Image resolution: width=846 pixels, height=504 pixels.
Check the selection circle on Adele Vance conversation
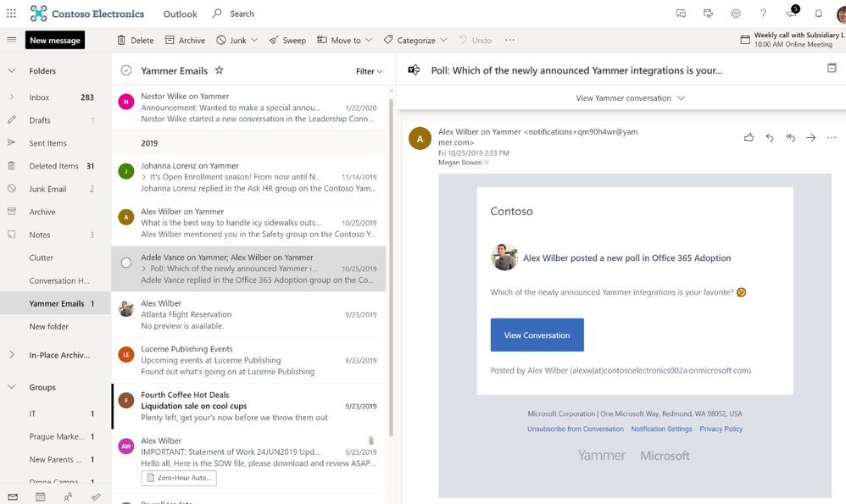[126, 263]
